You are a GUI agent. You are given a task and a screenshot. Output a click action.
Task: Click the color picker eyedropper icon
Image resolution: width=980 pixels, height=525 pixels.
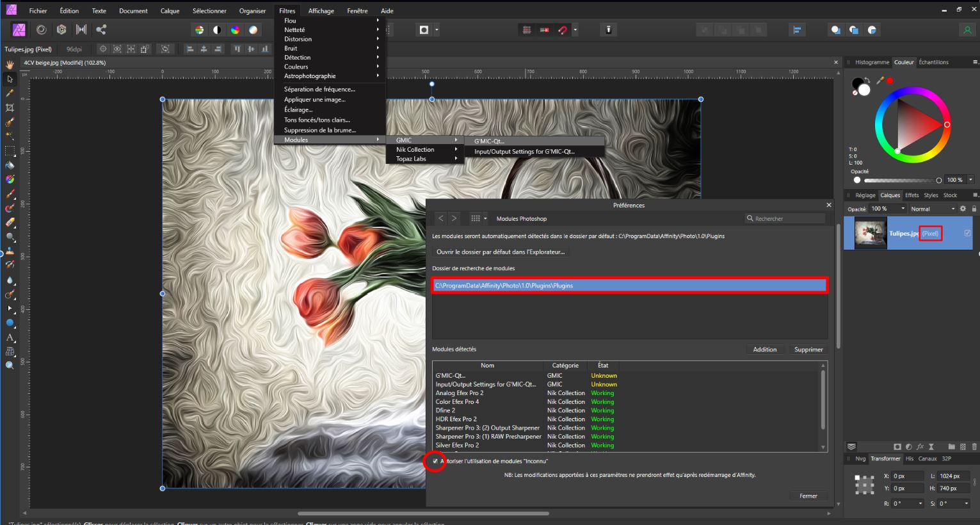click(880, 81)
